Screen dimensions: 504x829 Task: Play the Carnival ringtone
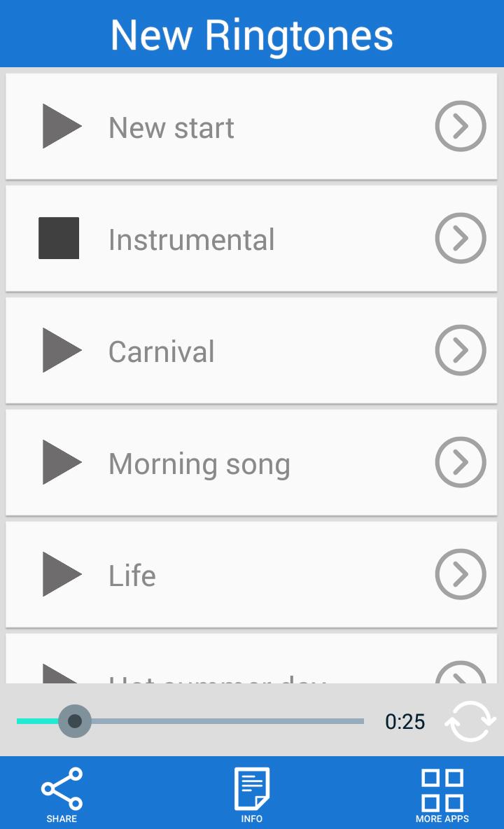62,350
